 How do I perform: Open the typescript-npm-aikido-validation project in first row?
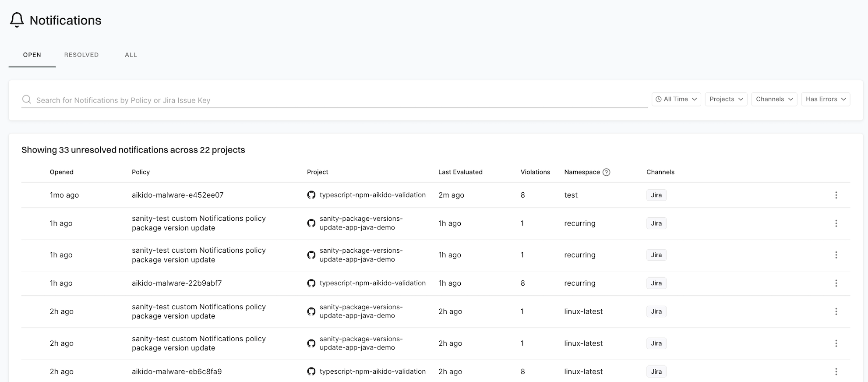click(372, 195)
